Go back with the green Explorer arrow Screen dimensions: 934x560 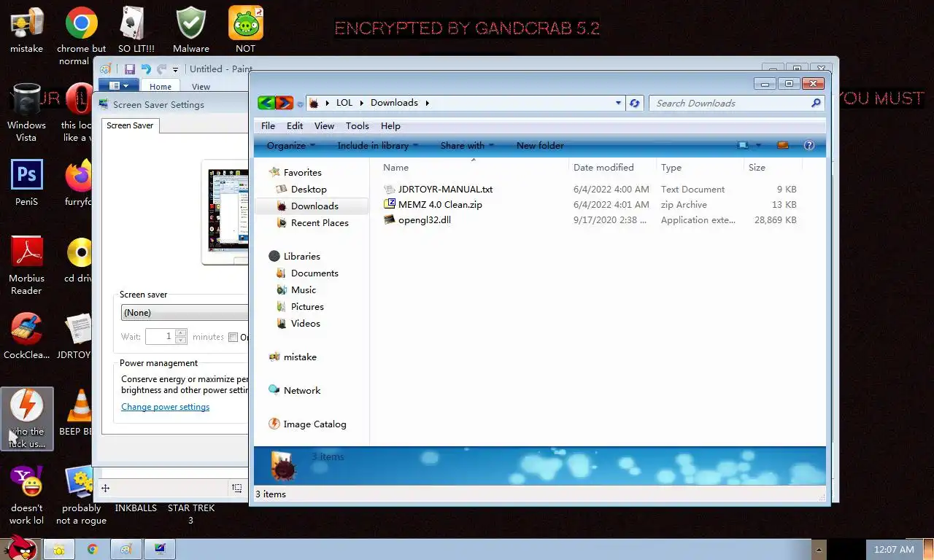tap(266, 103)
